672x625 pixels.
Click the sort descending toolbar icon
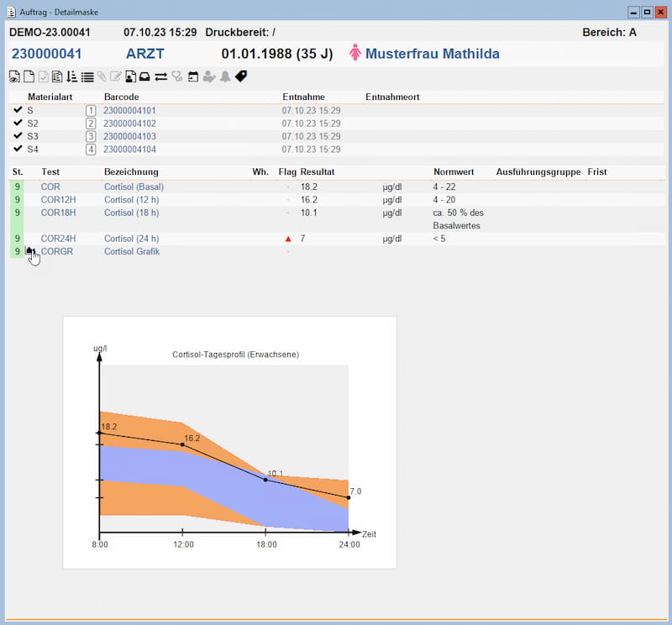click(x=71, y=76)
